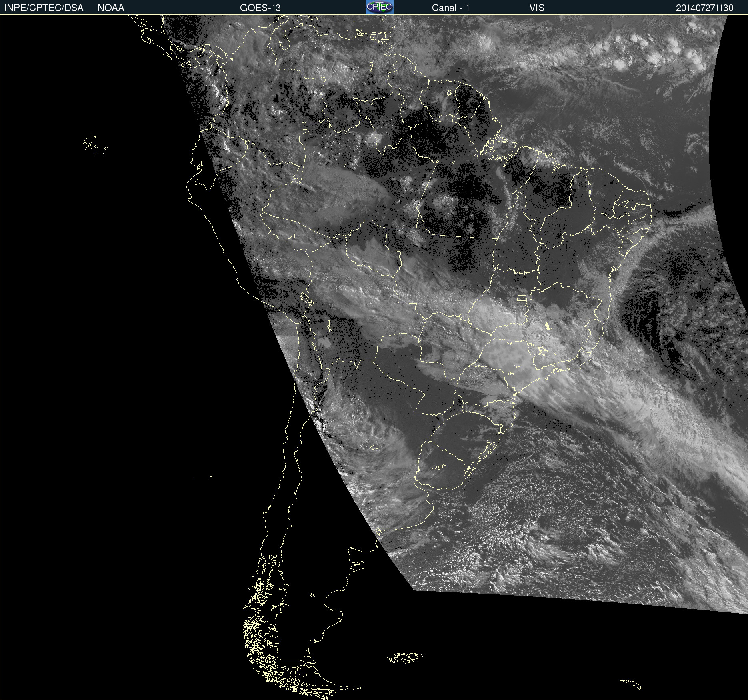Screen dimensions: 748x700
Task: Click the Distrito Federal rectangle in Brazil
Action: click(x=522, y=298)
